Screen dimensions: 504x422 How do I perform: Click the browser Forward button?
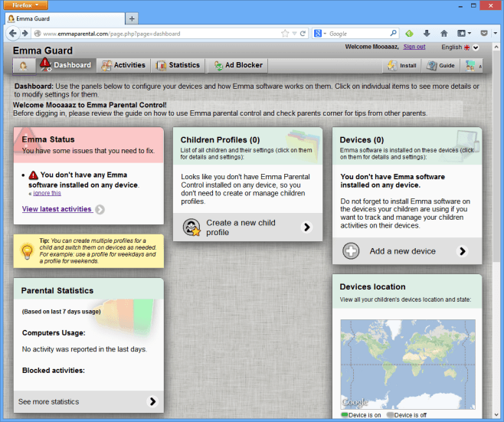25,34
